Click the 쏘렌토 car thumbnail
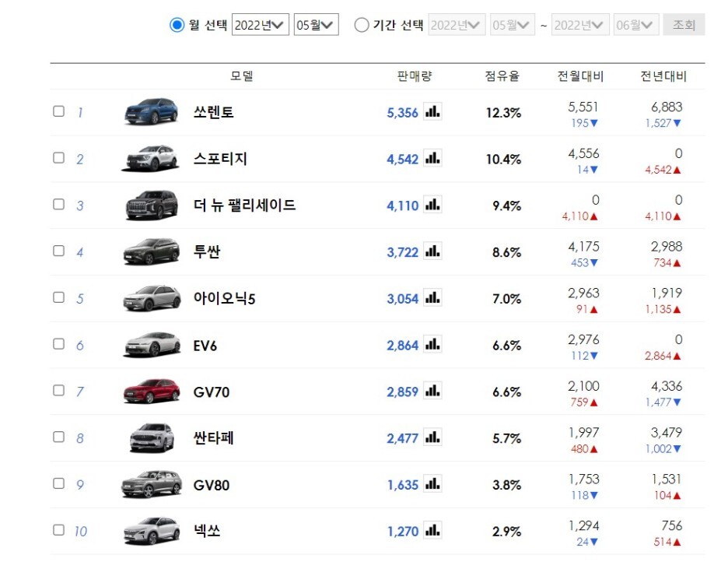728x562 pixels. pos(151,111)
